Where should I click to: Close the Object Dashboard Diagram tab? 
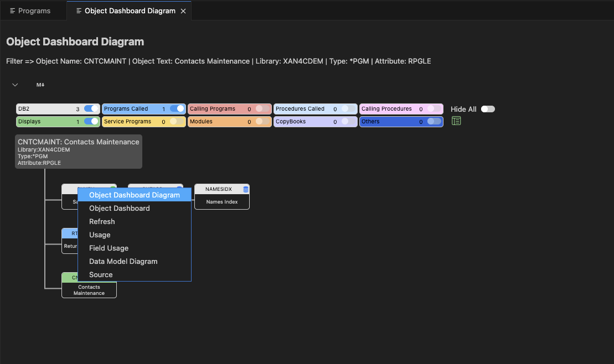pos(183,11)
